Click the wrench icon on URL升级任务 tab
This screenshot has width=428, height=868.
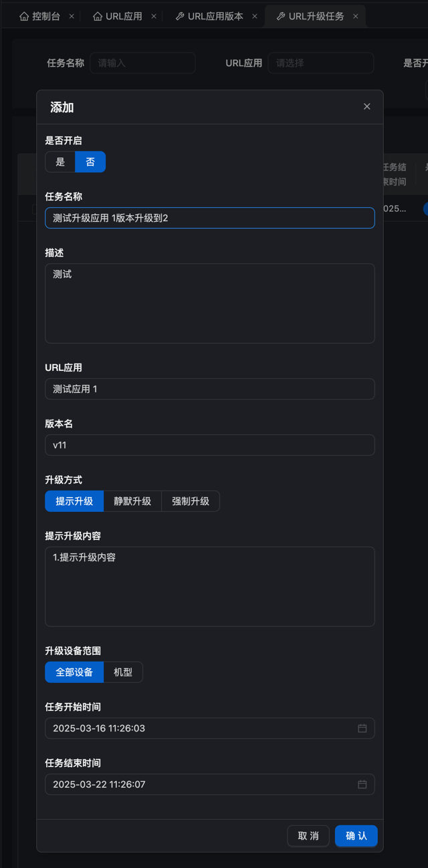[x=281, y=16]
